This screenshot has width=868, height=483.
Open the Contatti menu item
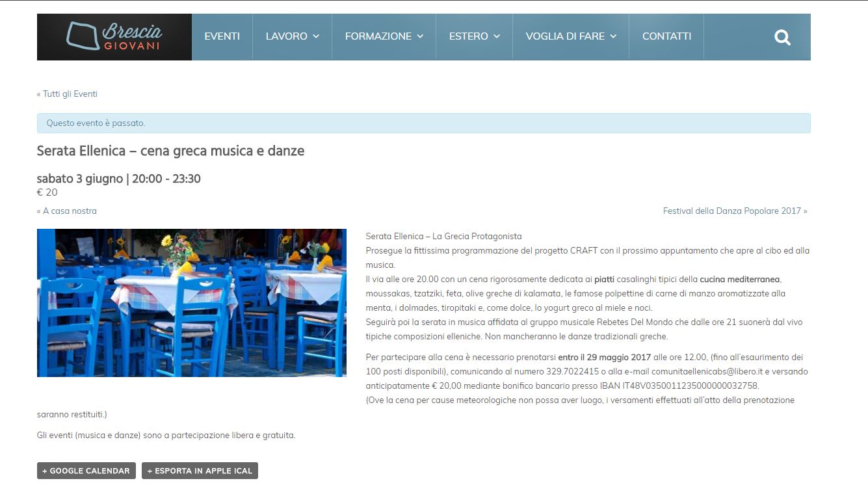[667, 36]
